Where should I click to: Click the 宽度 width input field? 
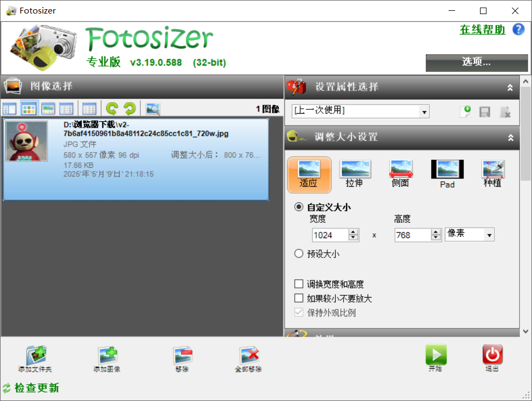click(x=330, y=235)
